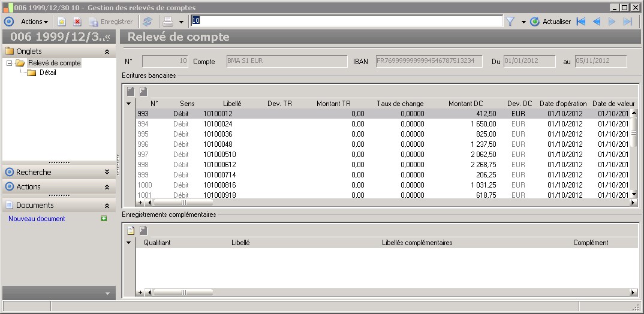Image resolution: width=644 pixels, height=314 pixels.
Task: Add a new document with green plus icon
Action: (x=104, y=219)
